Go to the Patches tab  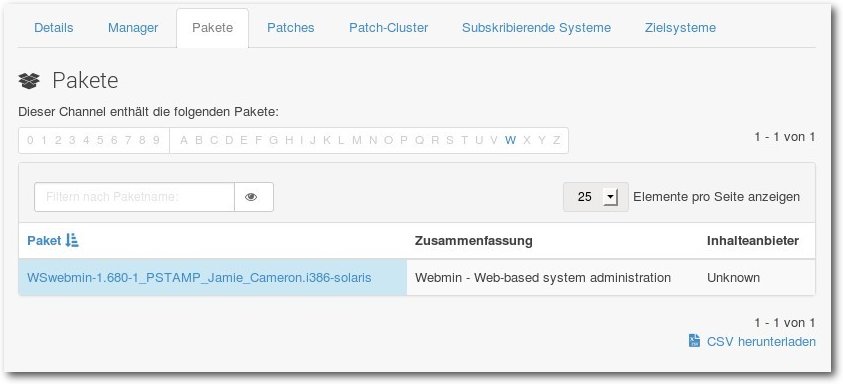point(290,28)
